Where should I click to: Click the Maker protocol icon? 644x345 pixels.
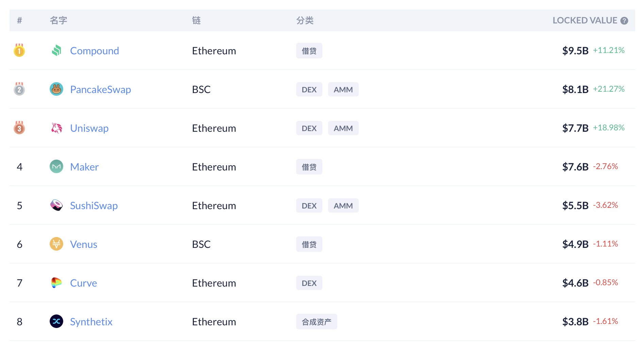(x=56, y=167)
